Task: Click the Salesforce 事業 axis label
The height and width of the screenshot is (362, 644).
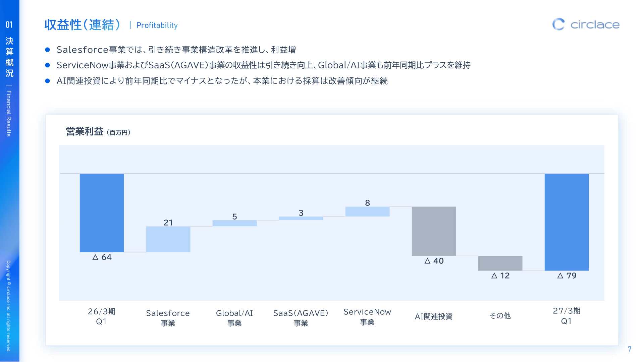Action: pos(168,318)
